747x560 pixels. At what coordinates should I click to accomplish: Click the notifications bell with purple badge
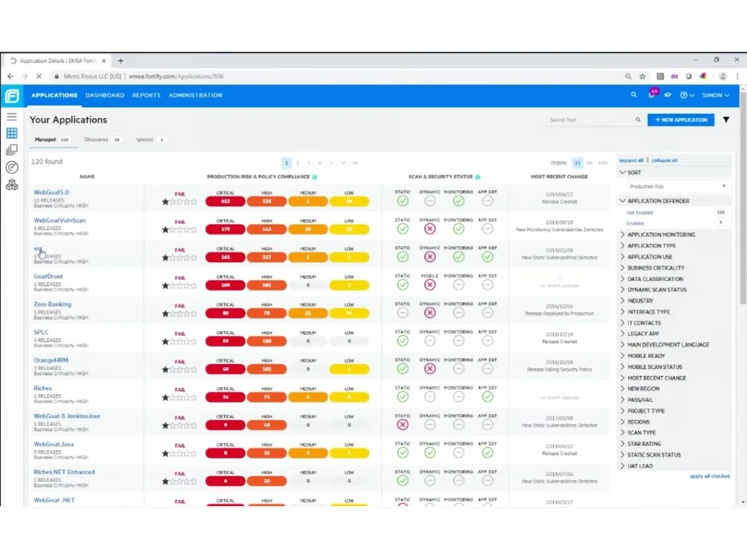pyautogui.click(x=652, y=95)
